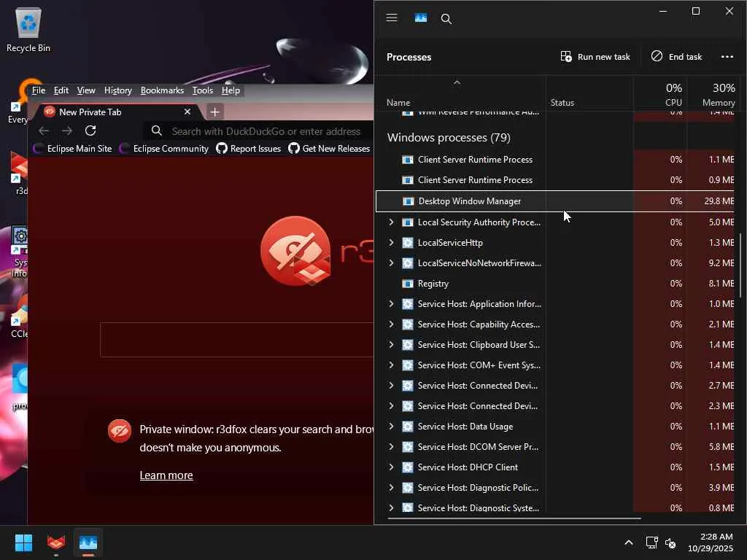Click the network status tray icon
The image size is (747, 560).
(x=651, y=542)
